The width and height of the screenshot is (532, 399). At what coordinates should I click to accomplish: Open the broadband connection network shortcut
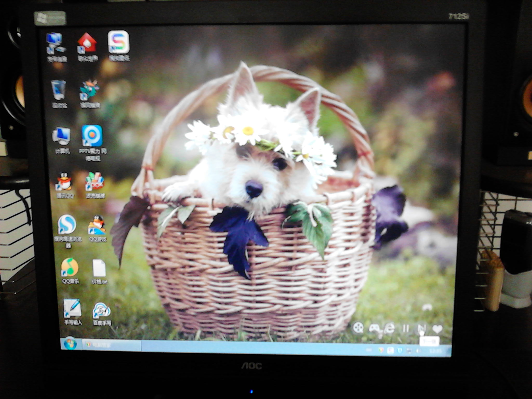click(56, 43)
